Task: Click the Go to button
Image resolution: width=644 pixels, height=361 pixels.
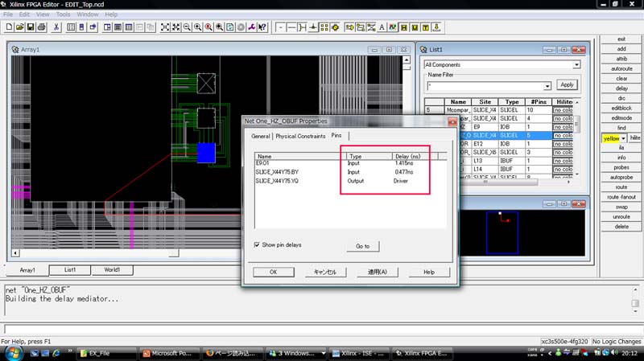Action: 363,246
